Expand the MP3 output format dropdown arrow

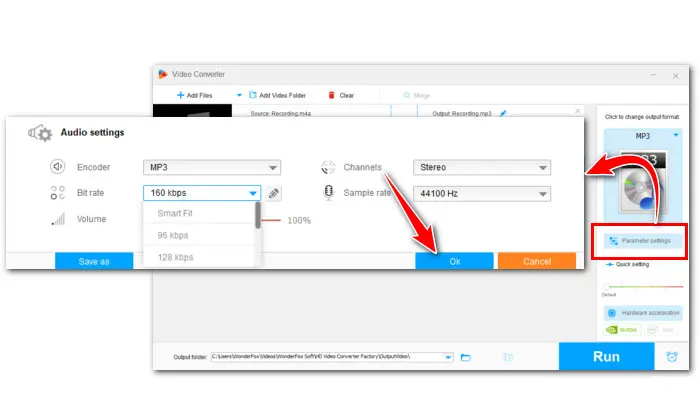(676, 135)
